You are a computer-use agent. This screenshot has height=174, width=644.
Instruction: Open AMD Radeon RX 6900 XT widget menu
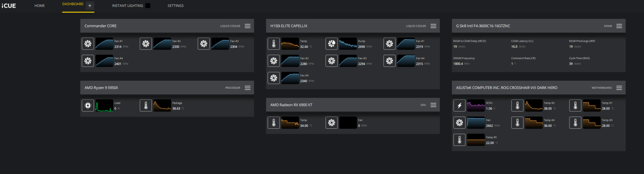[x=433, y=105]
